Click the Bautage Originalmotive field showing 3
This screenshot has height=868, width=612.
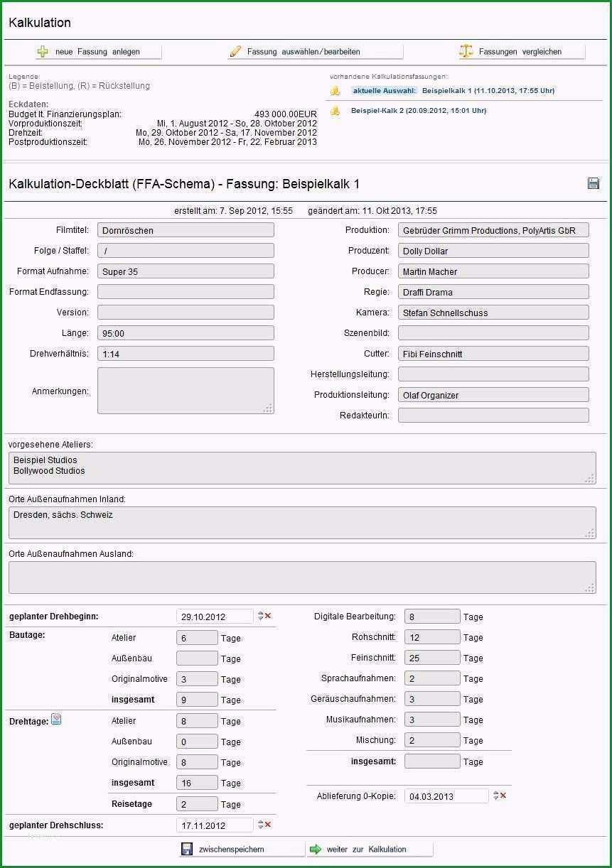pos(197,679)
